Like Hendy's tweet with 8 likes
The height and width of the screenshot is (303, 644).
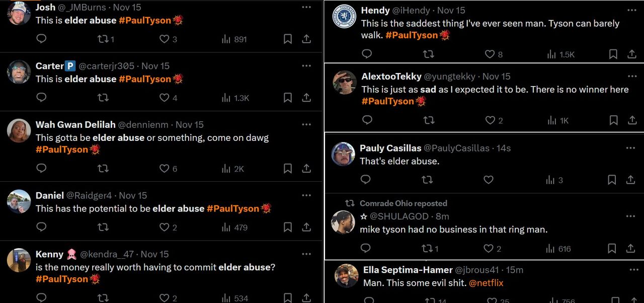(490, 54)
